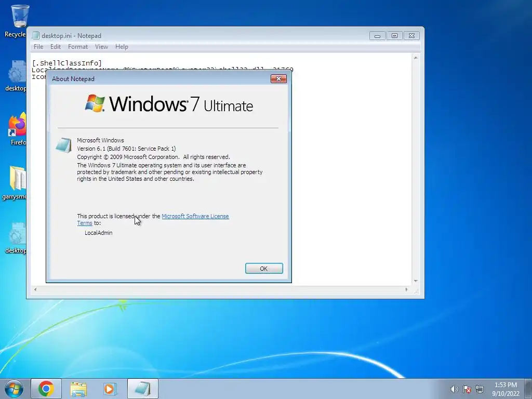
Task: Open Notepad File menu
Action: pos(38,47)
